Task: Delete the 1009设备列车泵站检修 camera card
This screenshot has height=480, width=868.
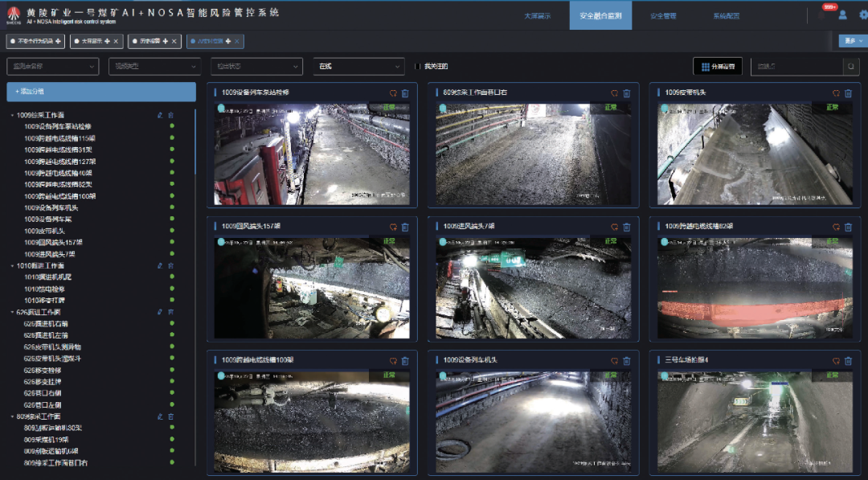Action: pyautogui.click(x=405, y=93)
